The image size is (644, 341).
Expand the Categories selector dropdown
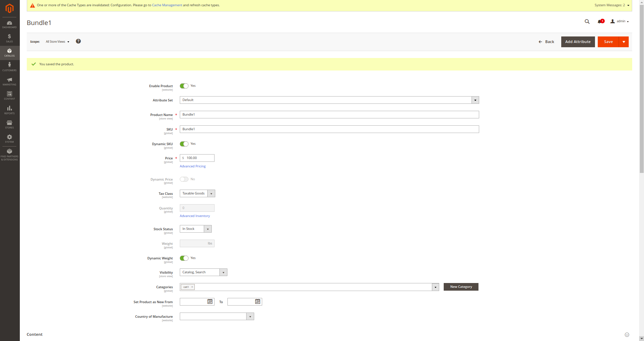(435, 287)
